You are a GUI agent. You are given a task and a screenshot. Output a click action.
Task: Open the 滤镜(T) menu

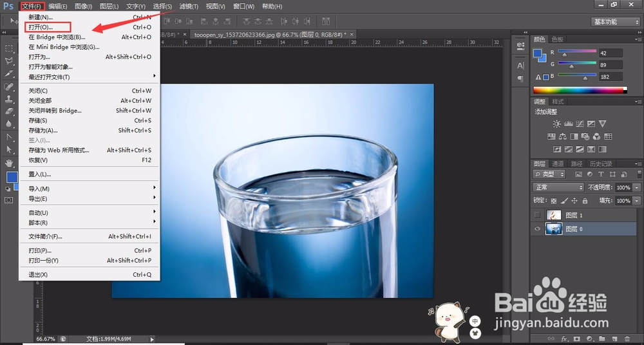189,6
